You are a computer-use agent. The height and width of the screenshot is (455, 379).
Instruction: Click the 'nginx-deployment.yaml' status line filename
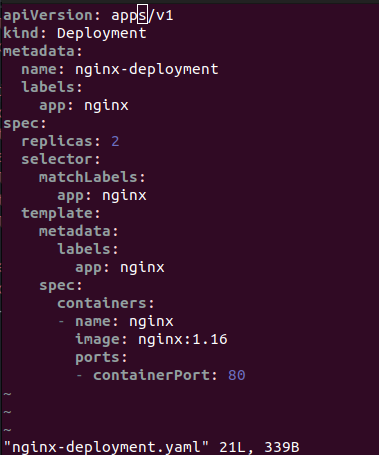(106, 447)
